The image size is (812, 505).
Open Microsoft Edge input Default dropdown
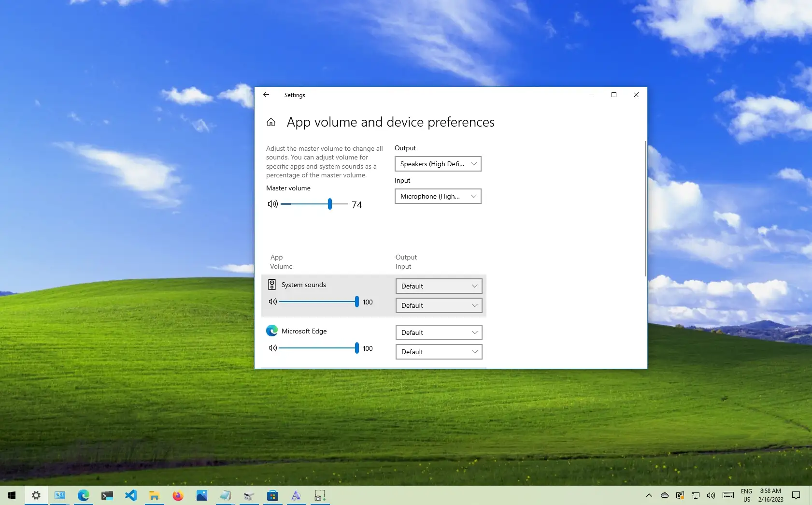click(439, 352)
